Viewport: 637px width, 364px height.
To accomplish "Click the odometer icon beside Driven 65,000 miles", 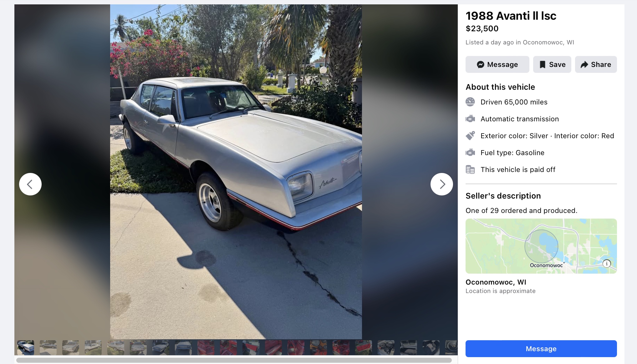I will point(470,102).
